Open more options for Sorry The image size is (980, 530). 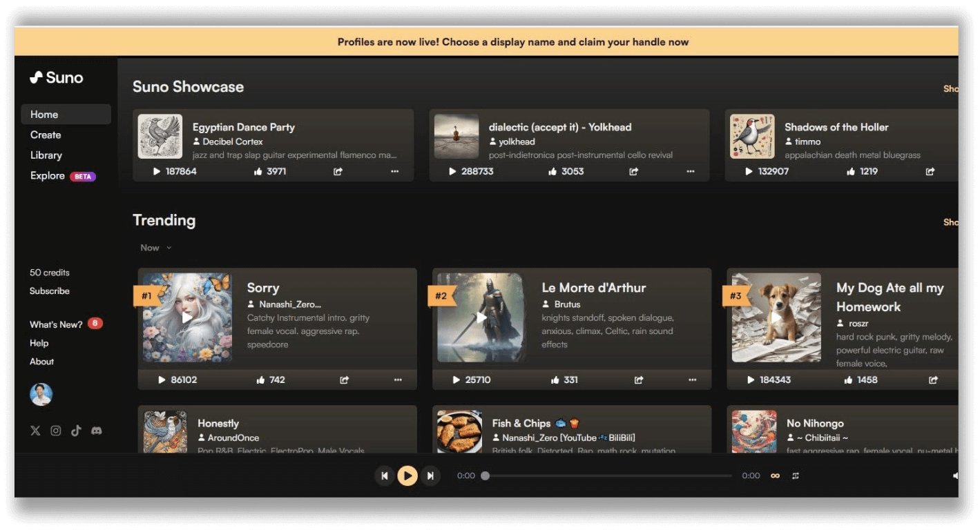click(x=398, y=380)
